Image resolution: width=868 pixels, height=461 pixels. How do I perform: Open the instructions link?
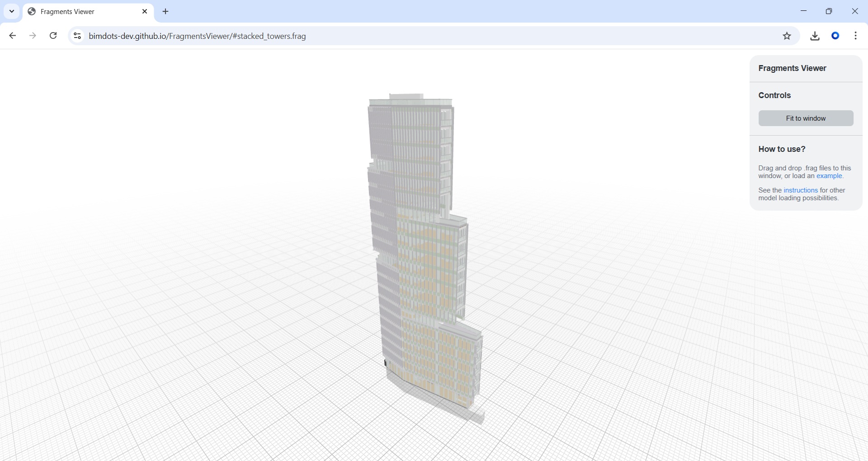click(x=800, y=190)
